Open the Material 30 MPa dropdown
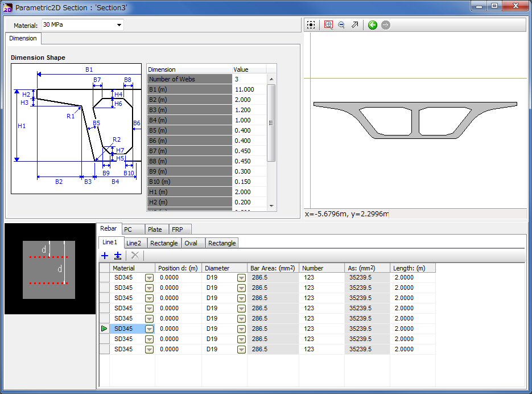 click(x=119, y=25)
